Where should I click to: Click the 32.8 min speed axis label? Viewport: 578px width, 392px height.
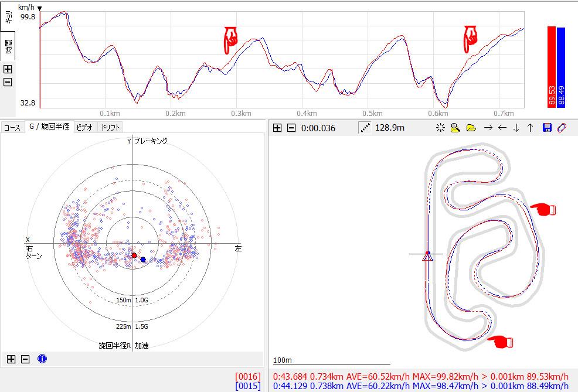[x=28, y=103]
